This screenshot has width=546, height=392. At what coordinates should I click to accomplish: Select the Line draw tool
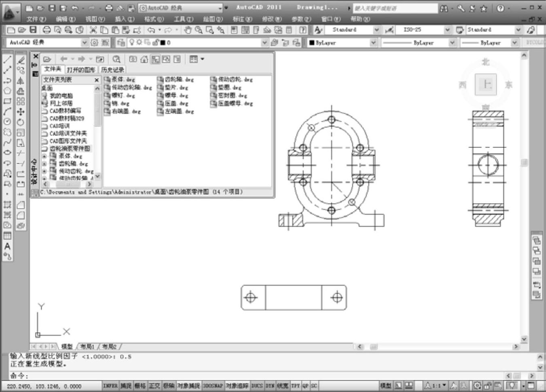click(x=7, y=60)
